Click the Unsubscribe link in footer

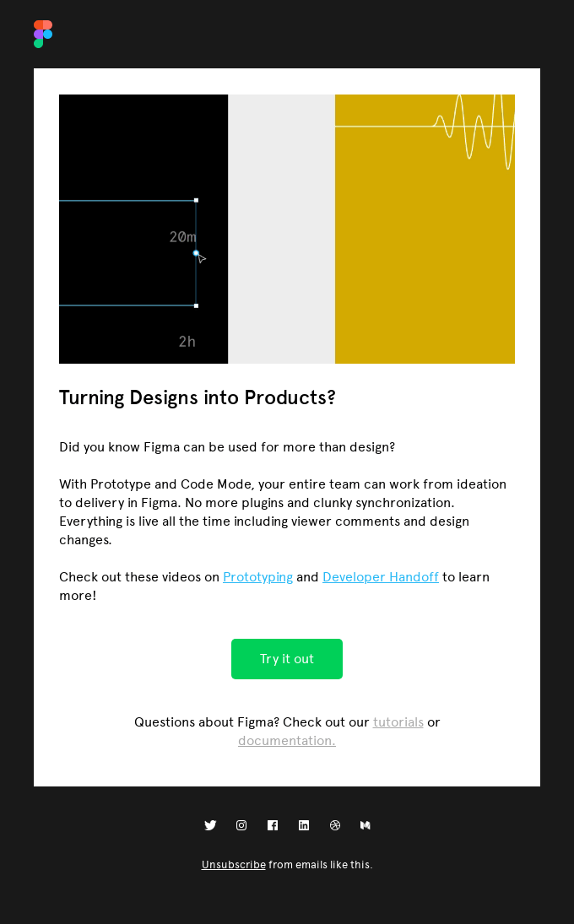point(234,865)
